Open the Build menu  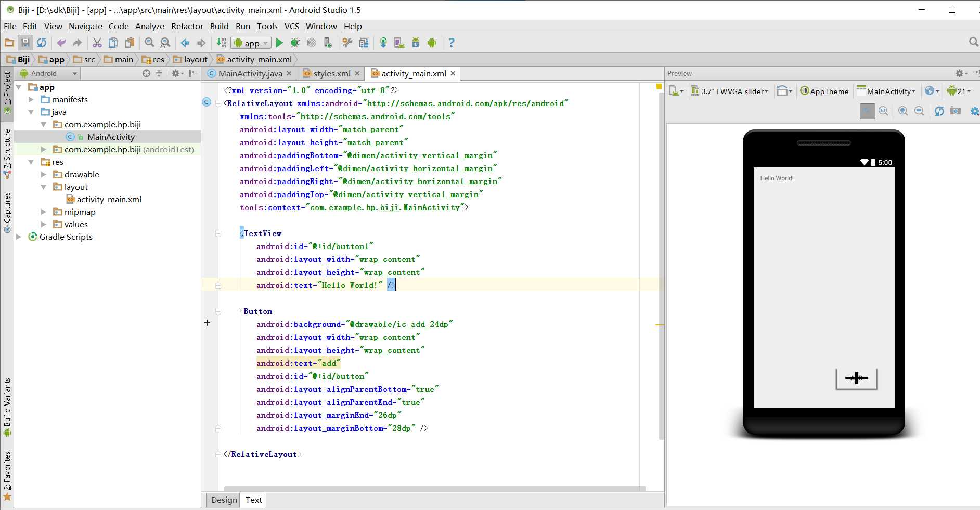tap(219, 26)
